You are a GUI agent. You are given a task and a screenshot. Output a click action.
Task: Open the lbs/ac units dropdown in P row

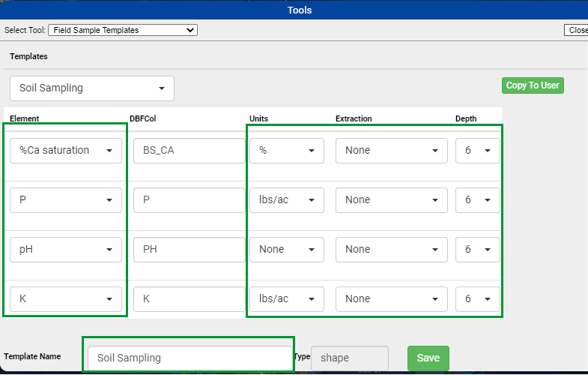287,200
